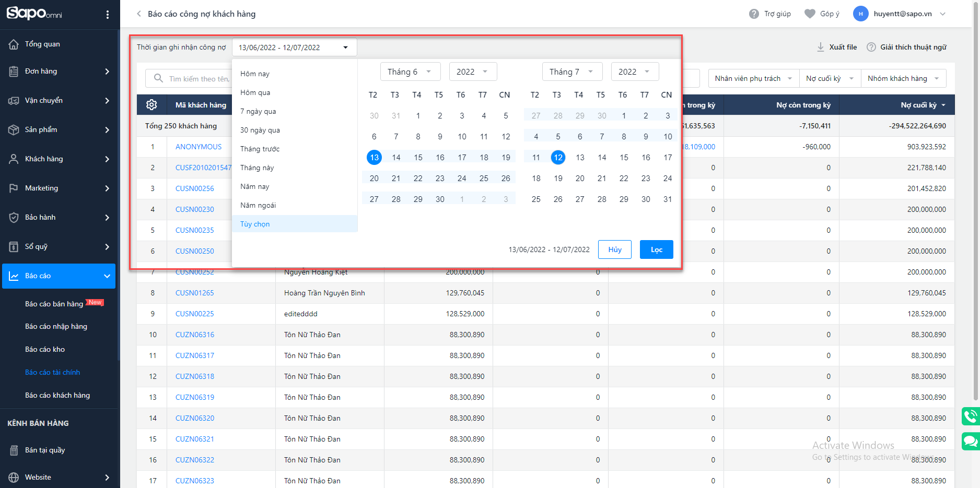Open Báo cáo nhập hàng submenu
Image resolution: width=980 pixels, height=488 pixels.
pyautogui.click(x=56, y=327)
